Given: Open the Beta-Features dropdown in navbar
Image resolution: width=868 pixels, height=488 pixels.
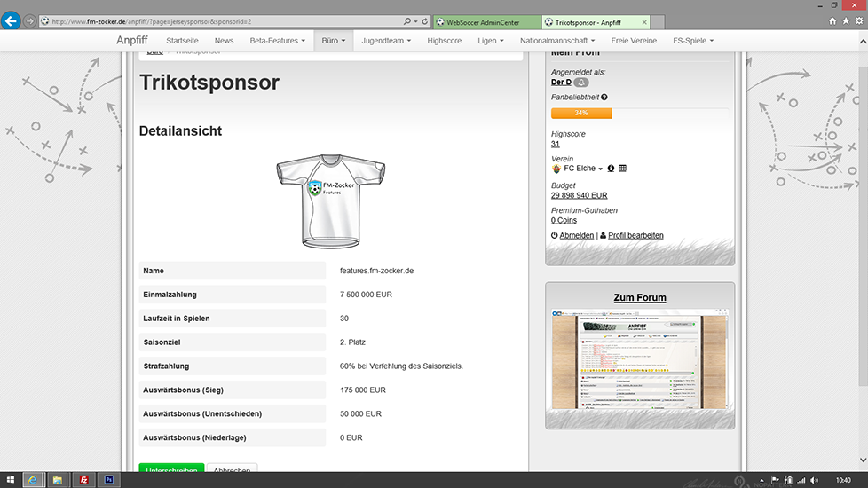Looking at the screenshot, I should (277, 41).
